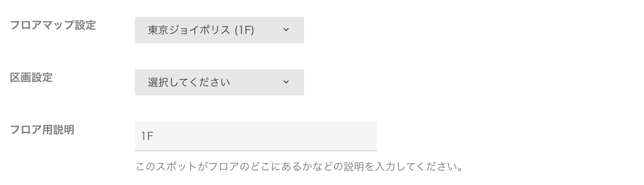Place cursor on the 1F text in input
Viewport: 644px width, 185px height.
[147, 137]
